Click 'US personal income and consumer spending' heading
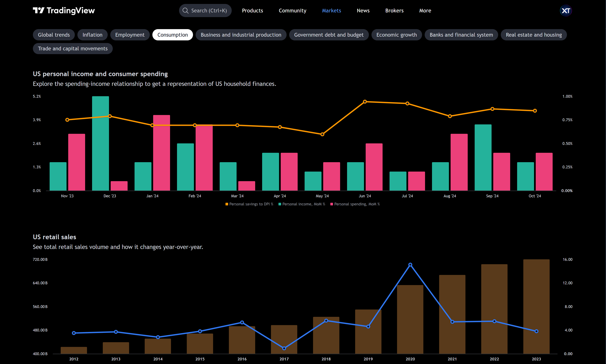This screenshot has height=364, width=606. (100, 74)
